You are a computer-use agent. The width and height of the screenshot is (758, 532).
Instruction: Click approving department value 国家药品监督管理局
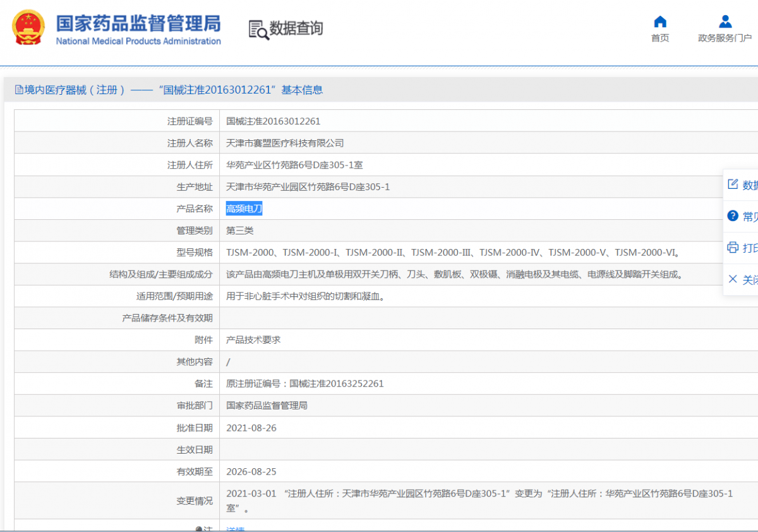(x=267, y=406)
